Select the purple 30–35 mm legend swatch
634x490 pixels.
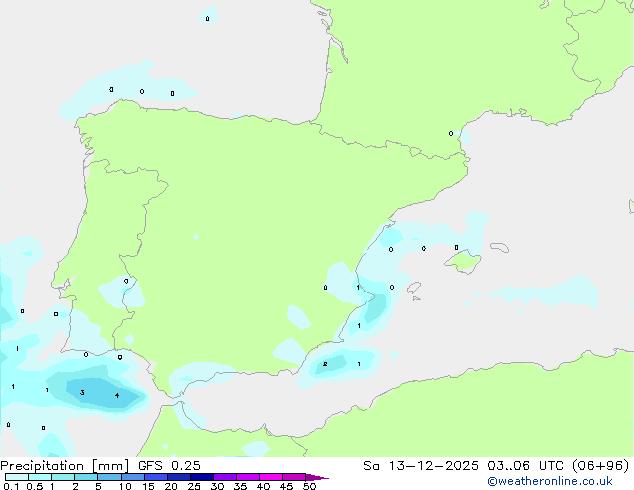point(225,477)
